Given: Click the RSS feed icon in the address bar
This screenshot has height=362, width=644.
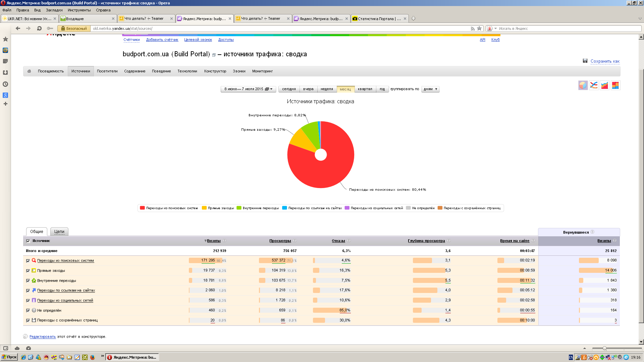Looking at the screenshot, I should click(x=473, y=28).
